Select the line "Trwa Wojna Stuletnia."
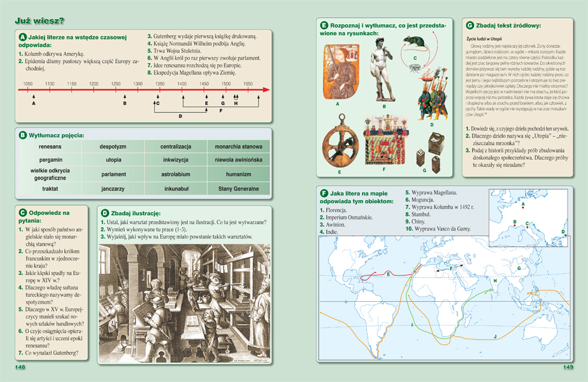588x382 pixels. coord(177,50)
